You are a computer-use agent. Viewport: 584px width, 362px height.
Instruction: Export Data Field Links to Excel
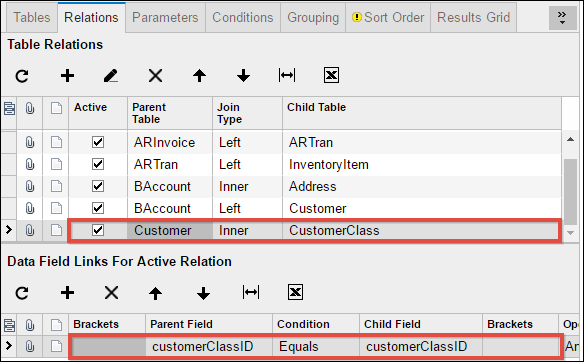[x=295, y=292]
